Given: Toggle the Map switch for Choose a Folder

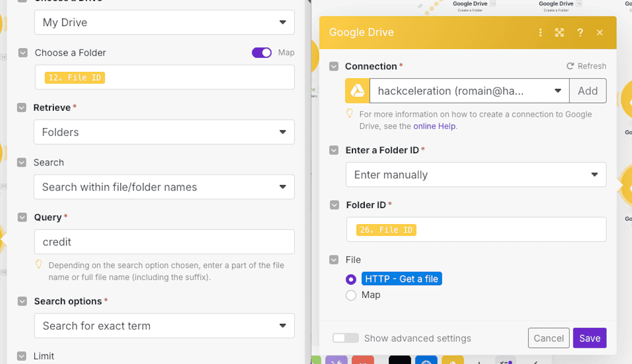Looking at the screenshot, I should coord(262,53).
